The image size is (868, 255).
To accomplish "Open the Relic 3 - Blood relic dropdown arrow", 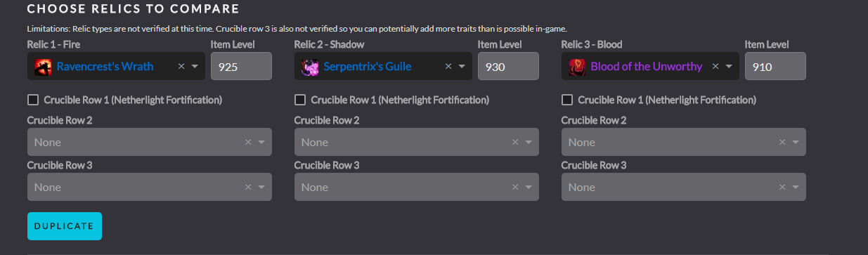I will (729, 66).
